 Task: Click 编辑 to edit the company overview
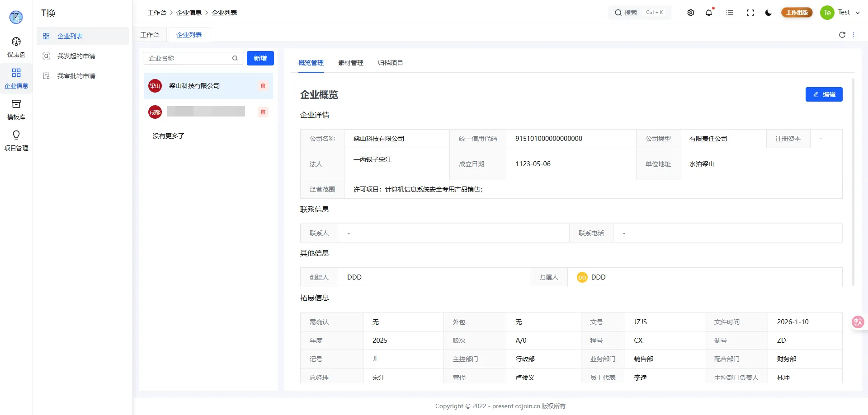(824, 94)
